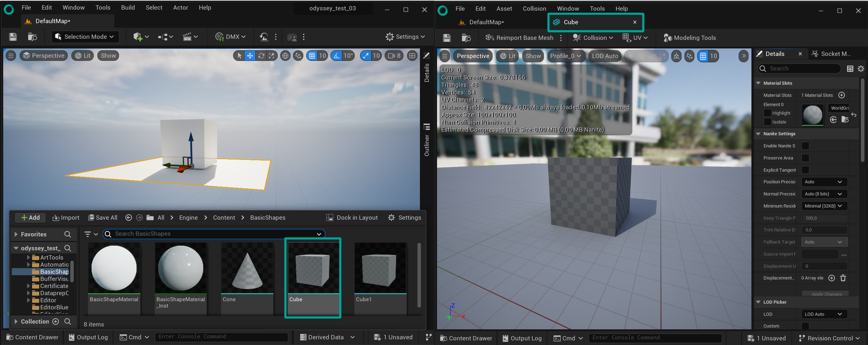
Task: Open Modeling Tools in the Cube editor
Action: click(689, 37)
